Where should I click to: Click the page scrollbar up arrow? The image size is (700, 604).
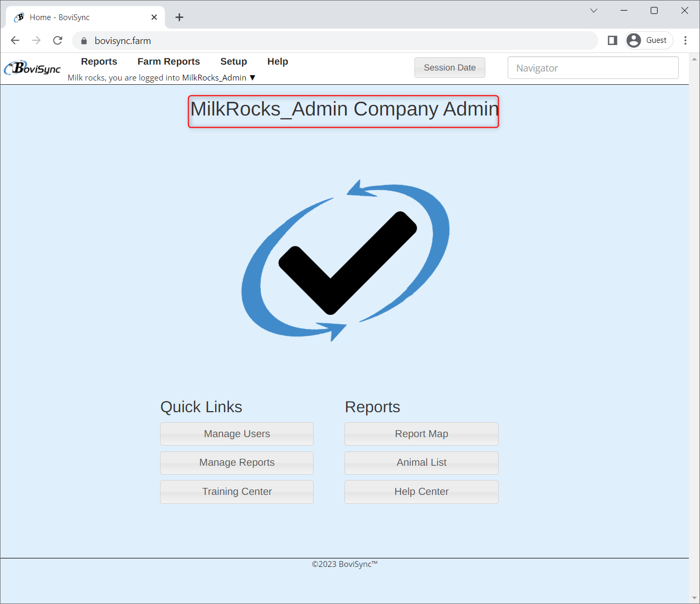[694, 58]
